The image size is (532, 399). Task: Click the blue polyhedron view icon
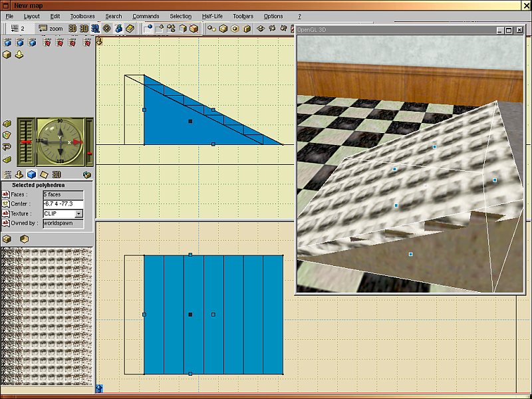(x=31, y=174)
